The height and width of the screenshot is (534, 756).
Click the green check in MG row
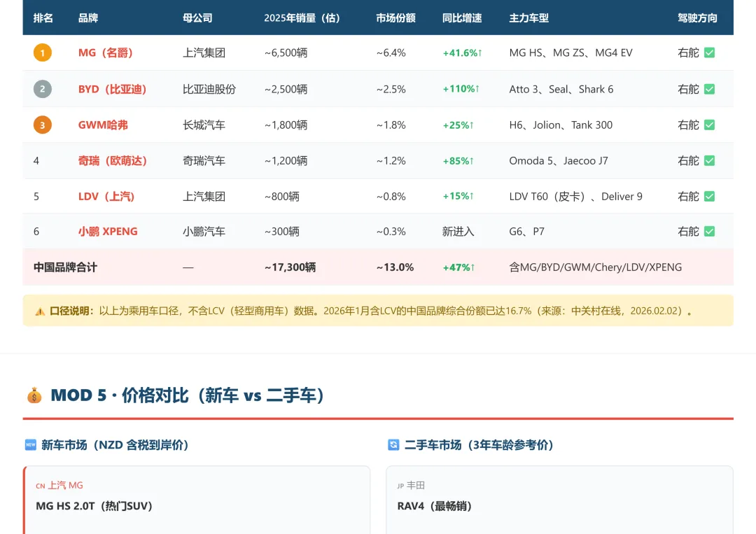tap(709, 52)
